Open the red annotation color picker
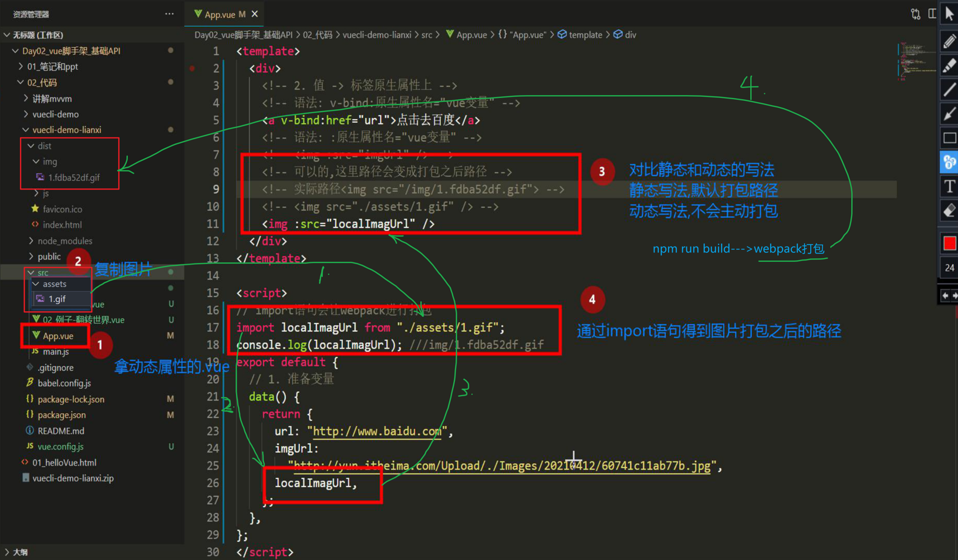Image resolution: width=958 pixels, height=560 pixels. click(949, 242)
